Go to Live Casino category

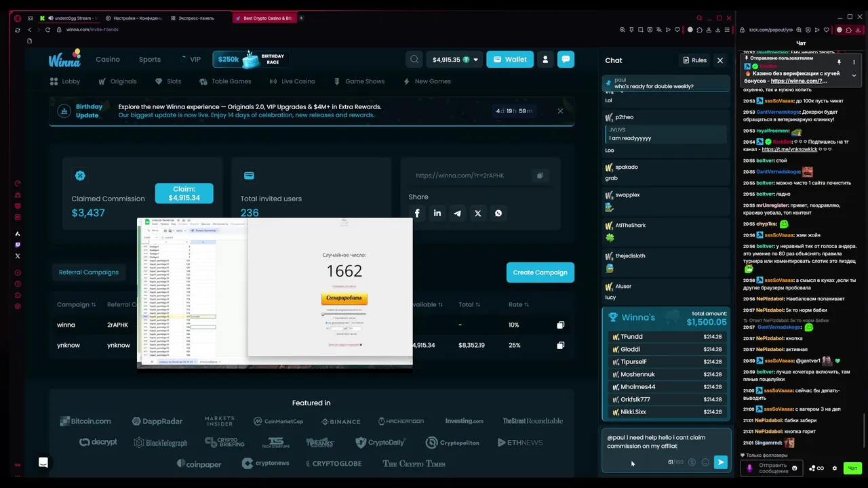coord(292,81)
